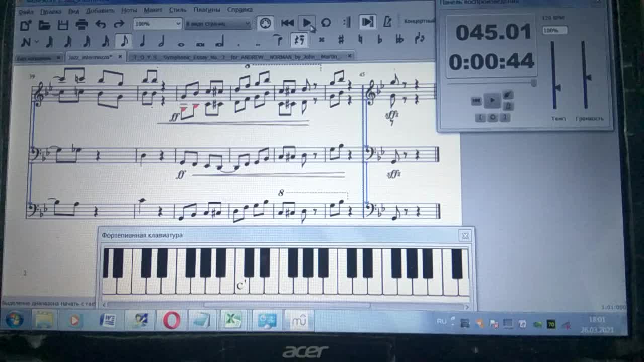Image resolution: width=644 pixels, height=362 pixels.
Task: Open Файл menu
Action: [x=26, y=11]
